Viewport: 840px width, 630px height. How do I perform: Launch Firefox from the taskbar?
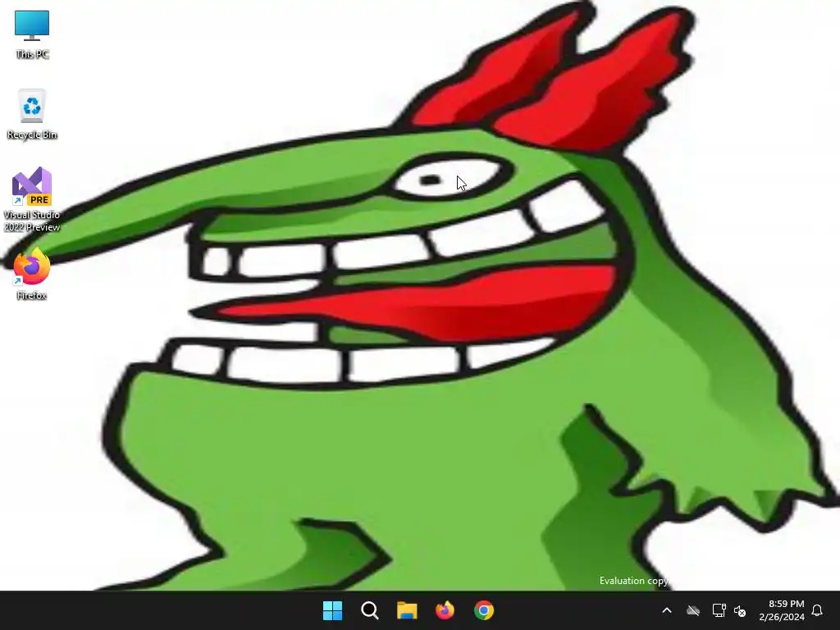pos(445,610)
